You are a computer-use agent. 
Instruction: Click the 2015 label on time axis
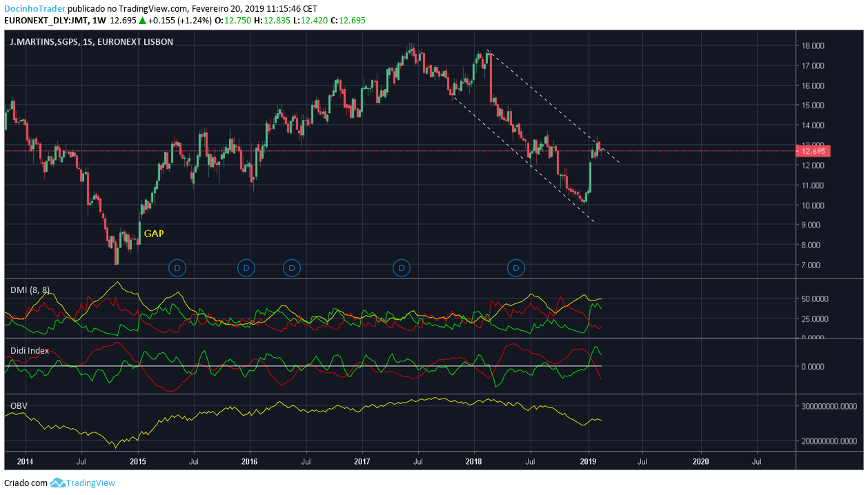coord(138,461)
